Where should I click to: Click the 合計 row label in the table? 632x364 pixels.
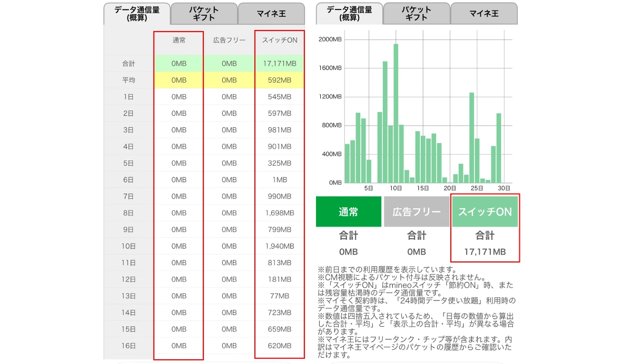[x=129, y=64]
